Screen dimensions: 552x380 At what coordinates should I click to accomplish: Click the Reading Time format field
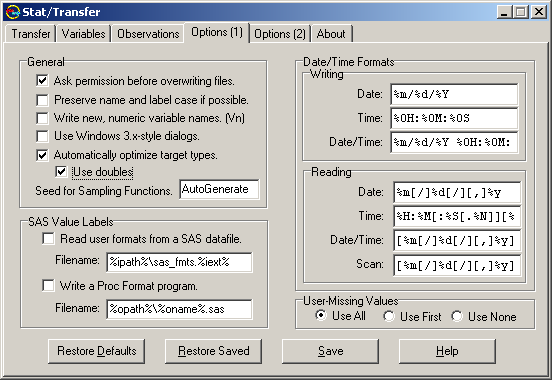coord(457,216)
